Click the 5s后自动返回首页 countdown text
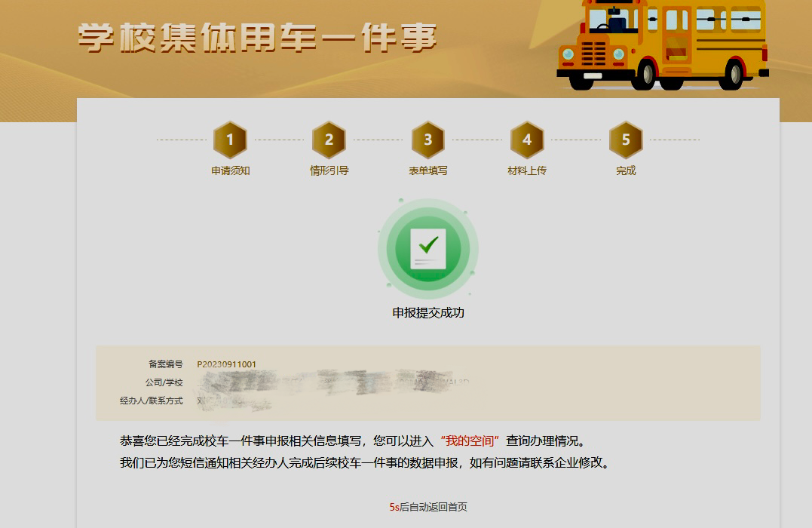Image resolution: width=812 pixels, height=528 pixels. 428,507
